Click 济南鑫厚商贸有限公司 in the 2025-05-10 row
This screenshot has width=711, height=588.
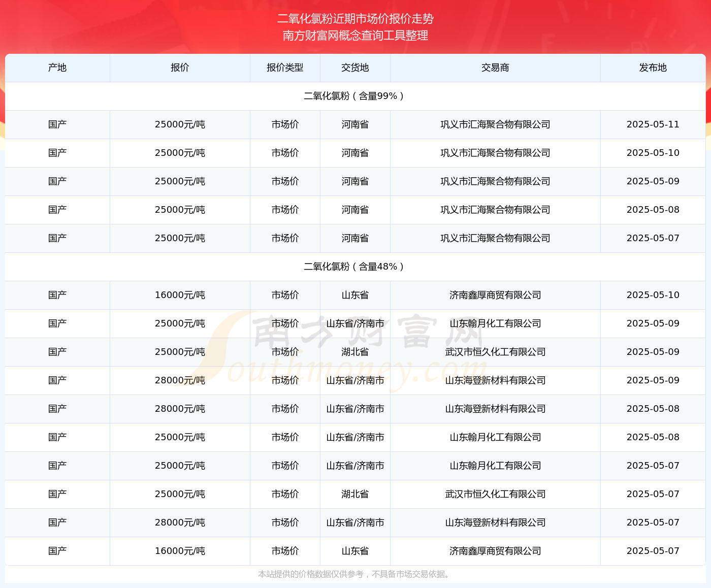495,295
